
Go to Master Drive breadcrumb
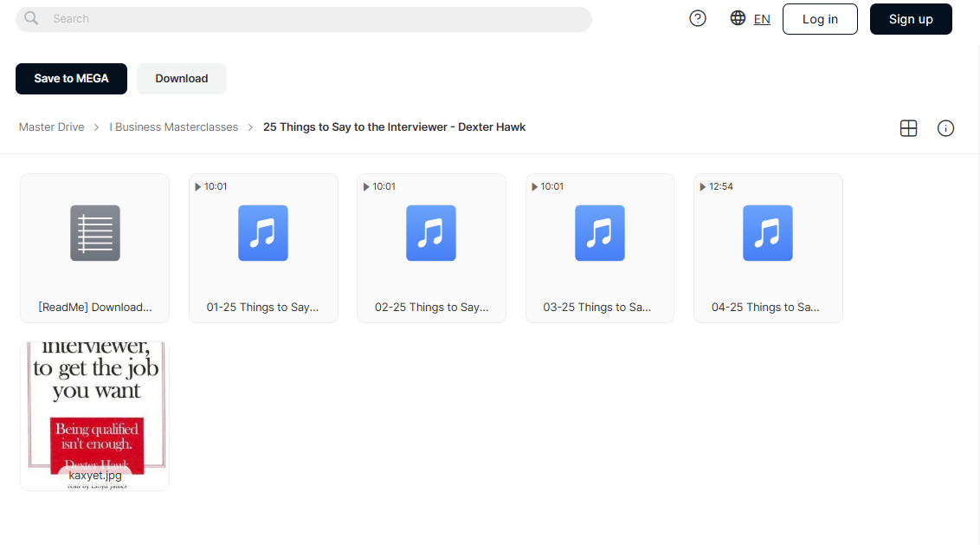click(x=51, y=127)
